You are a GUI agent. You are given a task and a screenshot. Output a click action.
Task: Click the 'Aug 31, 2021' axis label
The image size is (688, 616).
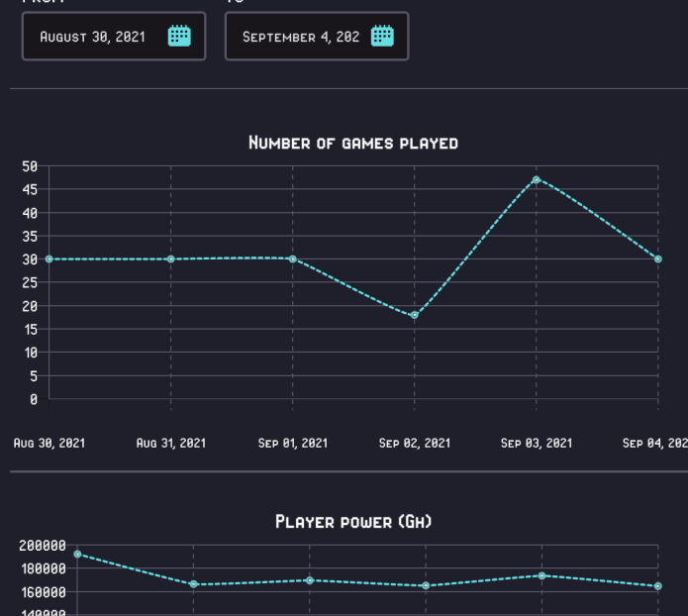171,443
